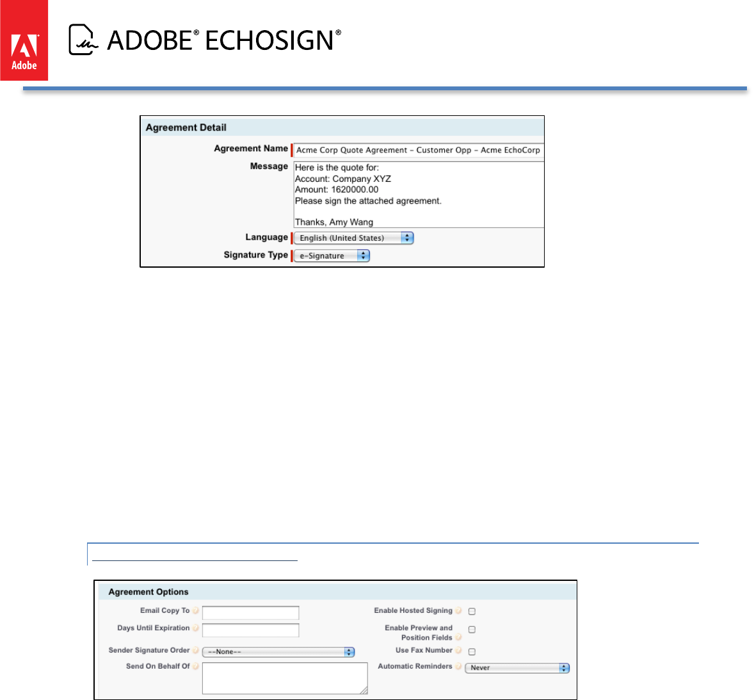Image resolution: width=754 pixels, height=700 pixels.
Task: Click the help icon beside Position Fields
Action: 459,637
